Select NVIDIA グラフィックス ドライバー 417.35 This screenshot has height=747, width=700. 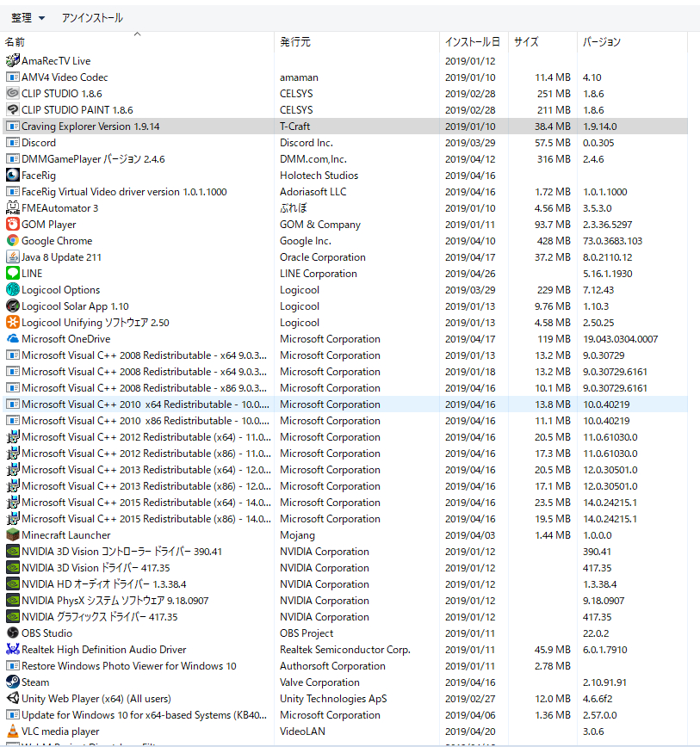point(345,617)
